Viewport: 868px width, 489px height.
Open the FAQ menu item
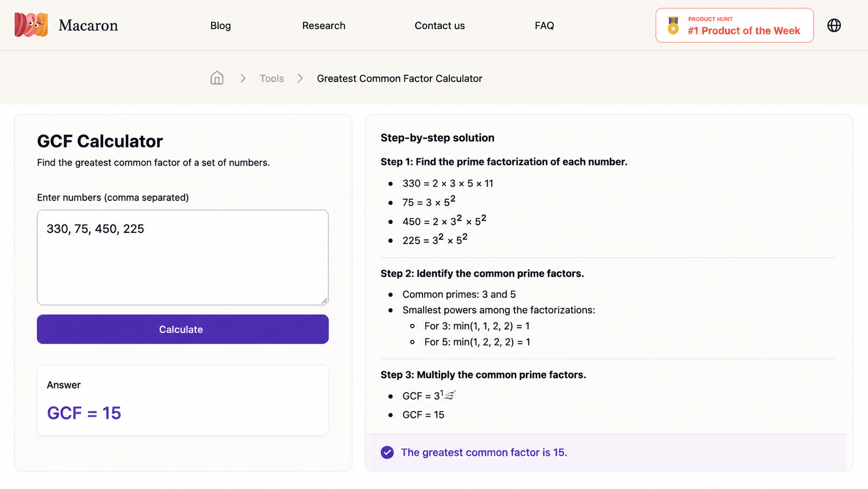click(x=544, y=25)
